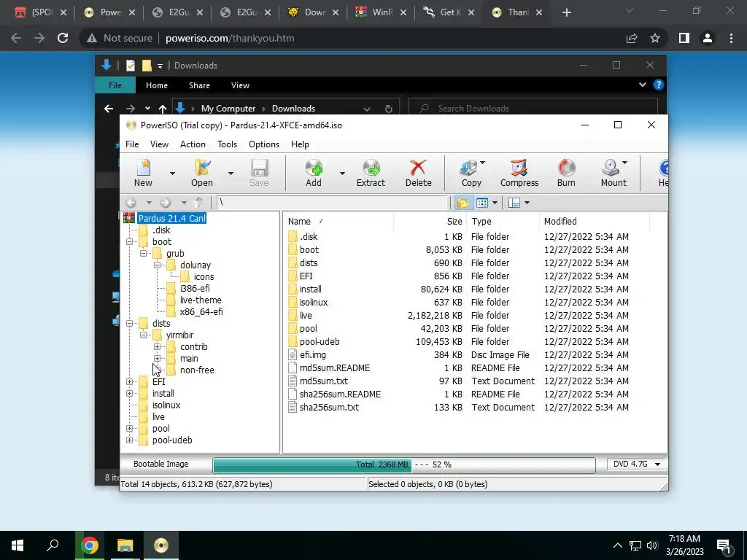Click the back navigation arrow in PowerISO
This screenshot has width=747, height=560.
(131, 203)
